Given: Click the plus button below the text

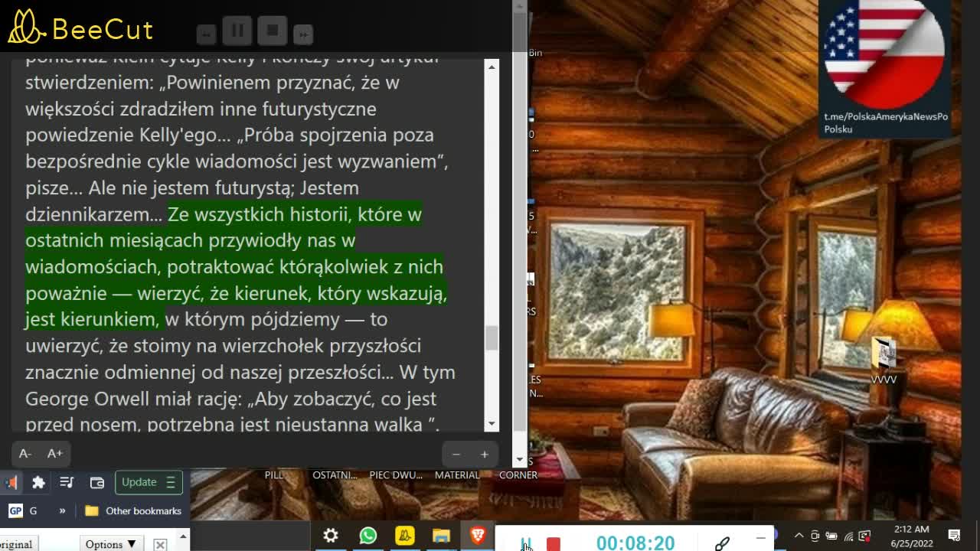Looking at the screenshot, I should click(484, 455).
